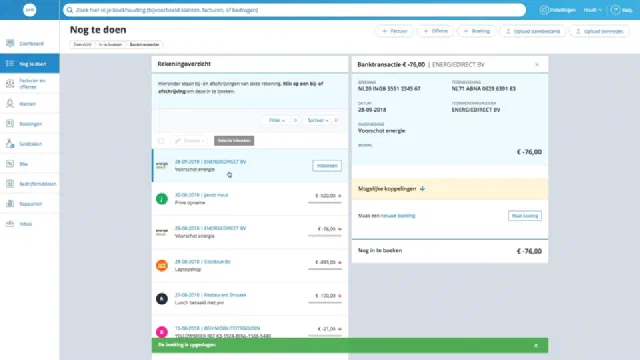Switch to Overzicht breadcrumb tab
Image resolution: width=640 pixels, height=360 pixels.
pos(82,44)
